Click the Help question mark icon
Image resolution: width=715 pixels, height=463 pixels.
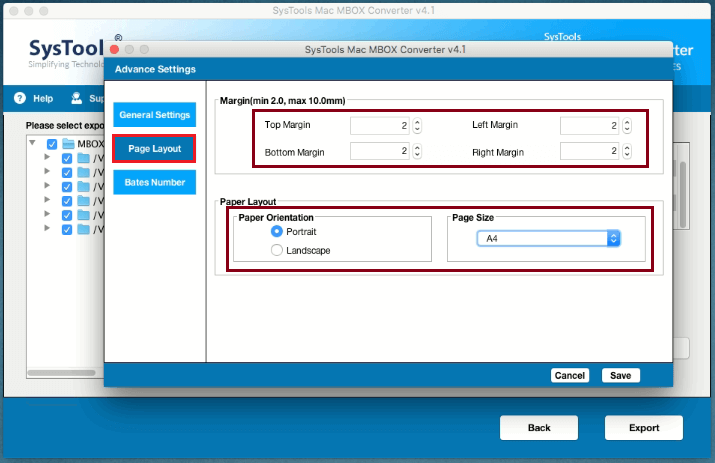point(20,98)
